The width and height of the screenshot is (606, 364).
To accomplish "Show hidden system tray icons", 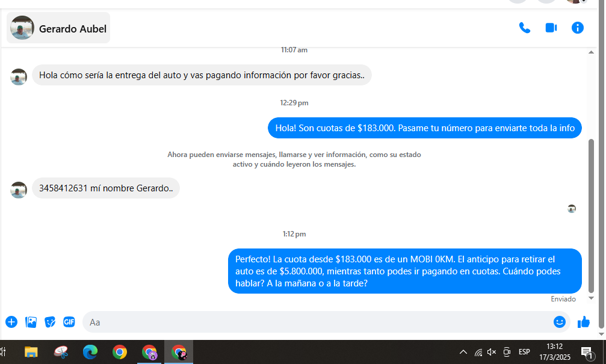I will coord(463,352).
